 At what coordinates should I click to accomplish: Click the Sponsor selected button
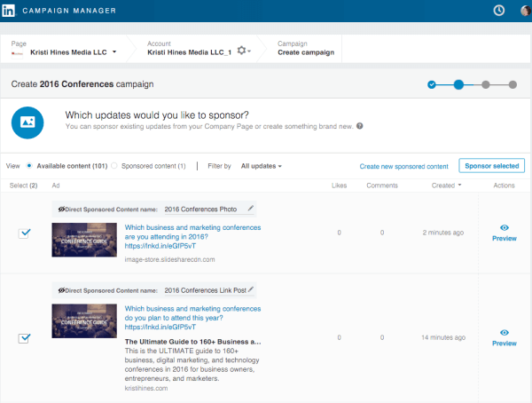tap(491, 166)
